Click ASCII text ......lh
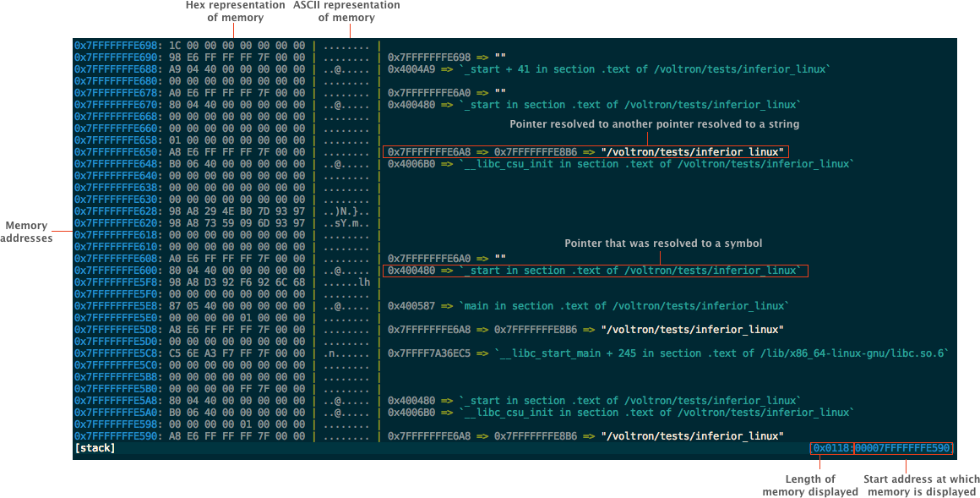Screen dimensions: 980x498 [346, 282]
